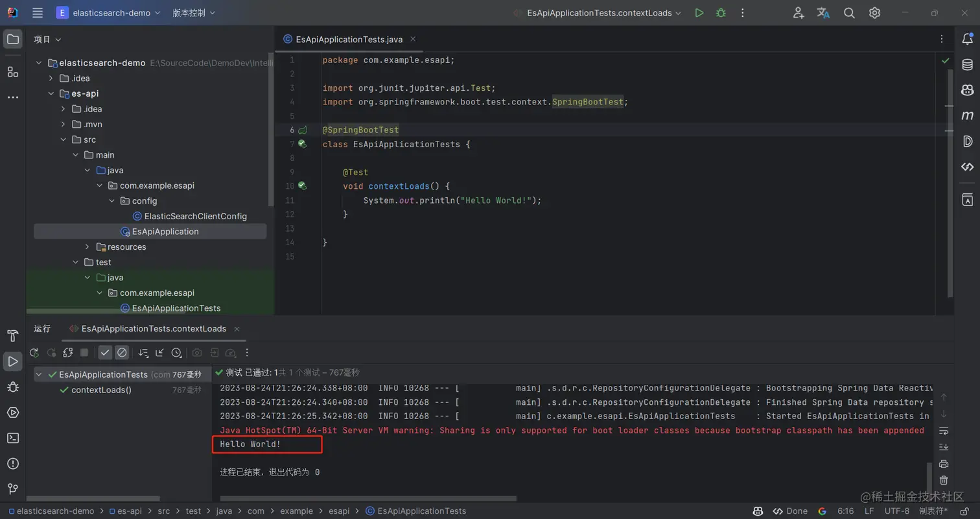
Task: Click the console vertical scrollbar thumb
Action: (x=928, y=479)
